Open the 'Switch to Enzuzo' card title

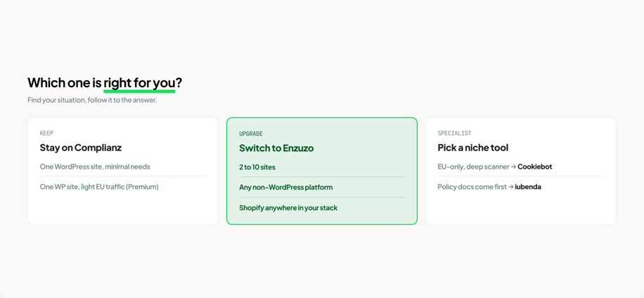pos(276,148)
